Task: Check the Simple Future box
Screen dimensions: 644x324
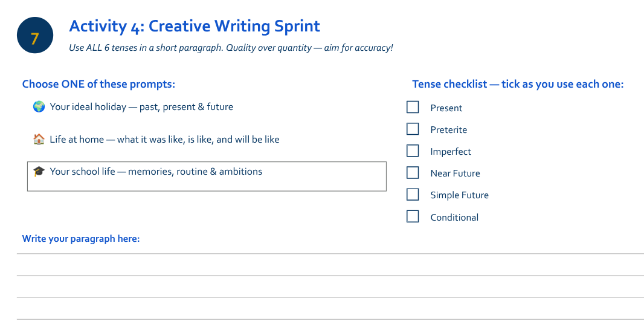Action: (413, 195)
